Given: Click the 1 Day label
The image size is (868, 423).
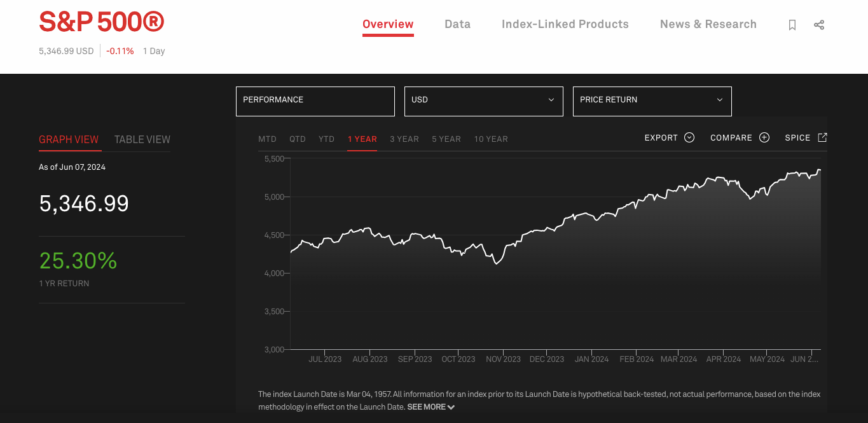Looking at the screenshot, I should (x=154, y=51).
